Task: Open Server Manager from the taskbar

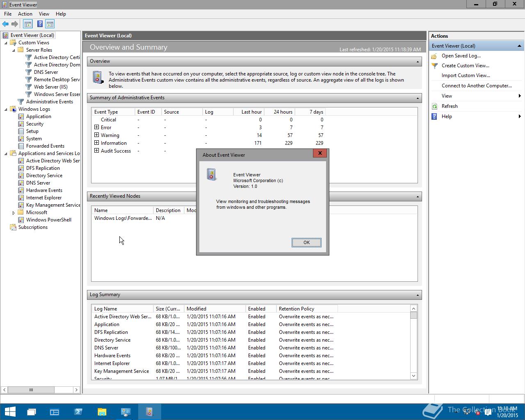Action: point(55,412)
